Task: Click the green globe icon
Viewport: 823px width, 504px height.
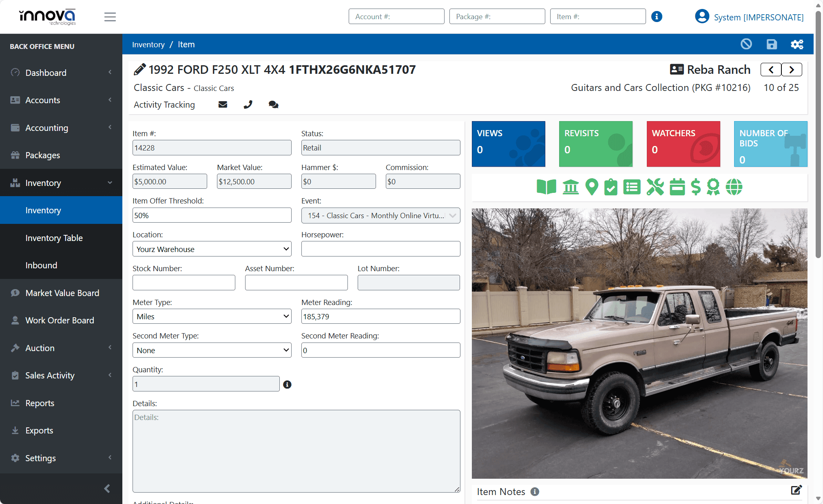Action: click(x=734, y=187)
